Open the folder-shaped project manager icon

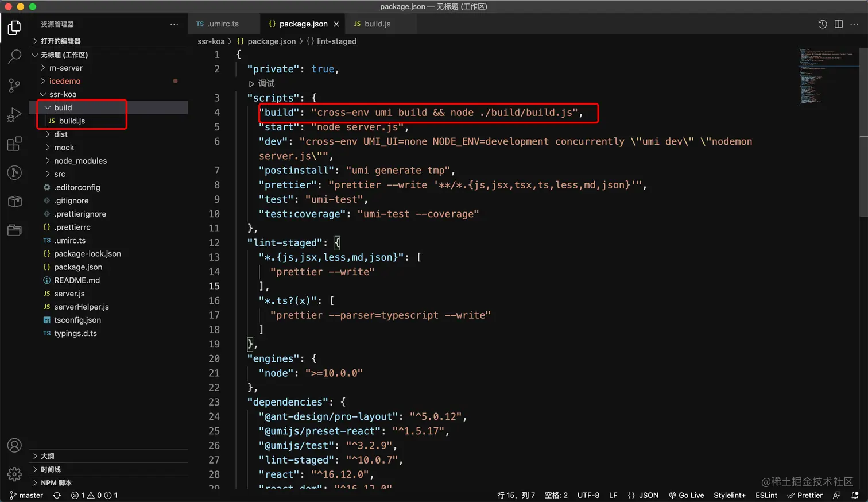(x=14, y=230)
